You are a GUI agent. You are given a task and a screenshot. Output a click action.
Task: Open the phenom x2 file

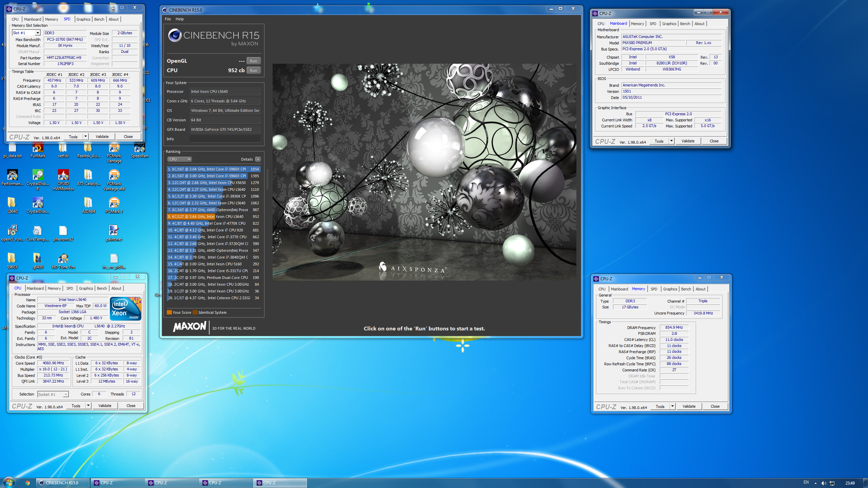coord(63,233)
